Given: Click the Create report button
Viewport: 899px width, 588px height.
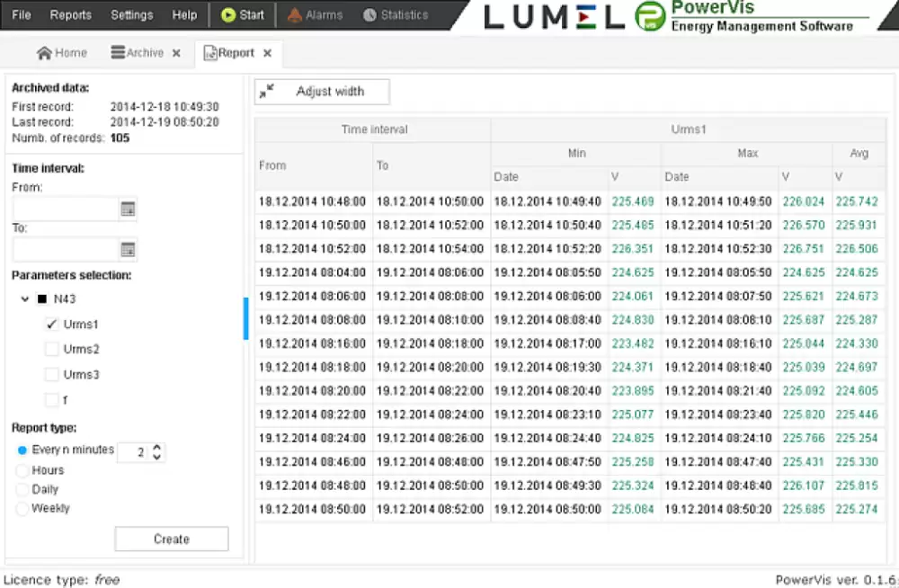Looking at the screenshot, I should coord(171,539).
